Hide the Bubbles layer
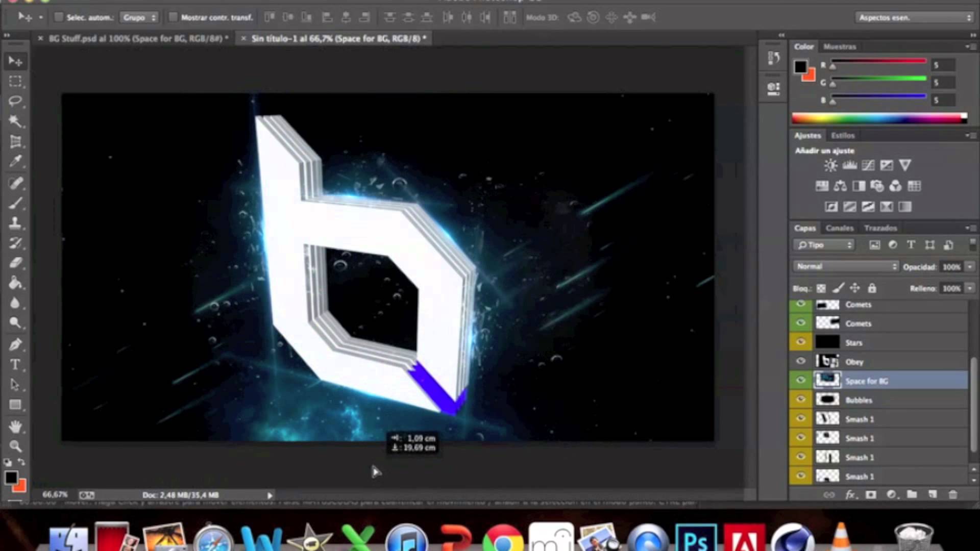Screen dimensions: 980x551 [x=800, y=399]
